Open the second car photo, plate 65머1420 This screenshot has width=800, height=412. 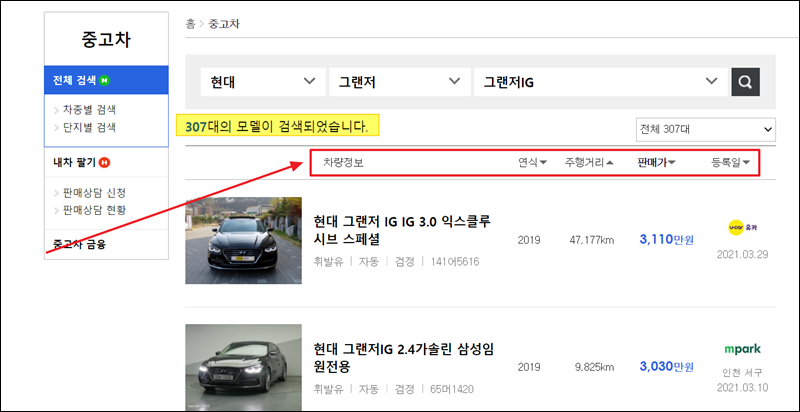click(243, 368)
